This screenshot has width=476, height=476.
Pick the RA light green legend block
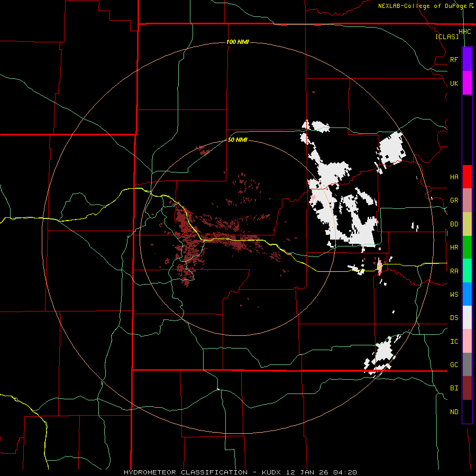(467, 271)
